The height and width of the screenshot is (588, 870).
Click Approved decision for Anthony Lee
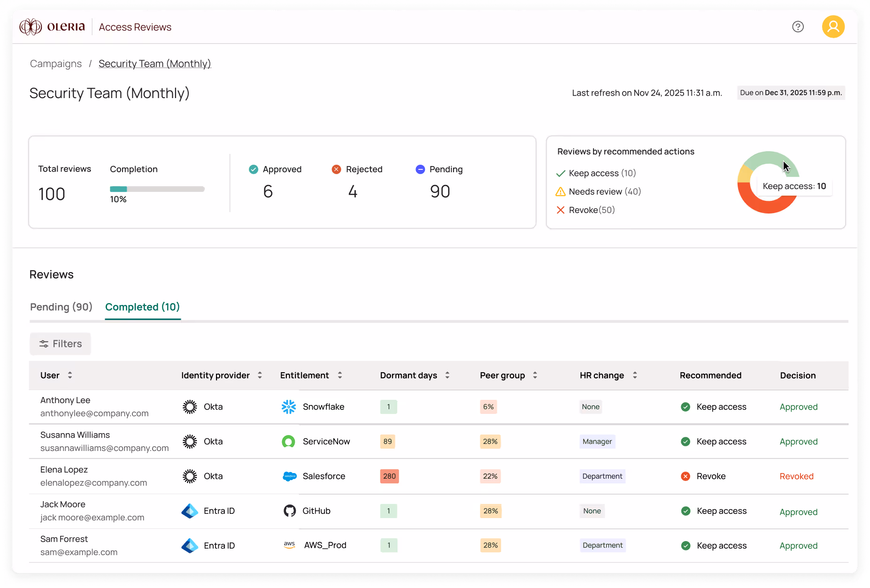799,407
